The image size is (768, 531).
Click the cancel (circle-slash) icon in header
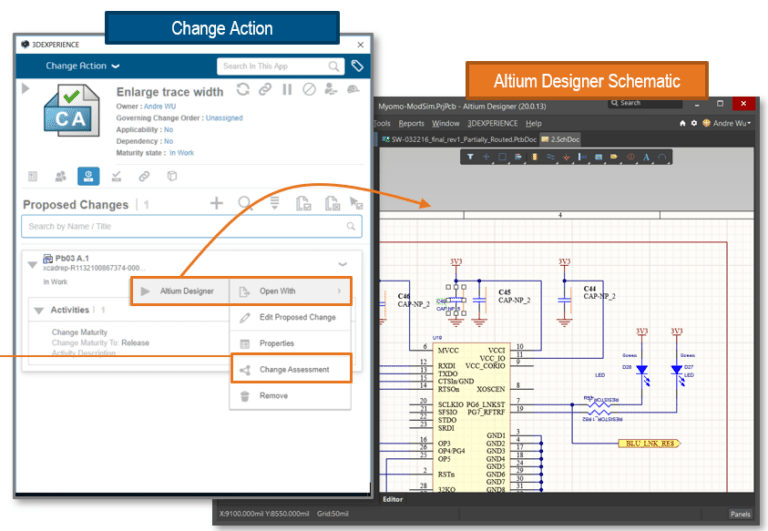[x=309, y=90]
